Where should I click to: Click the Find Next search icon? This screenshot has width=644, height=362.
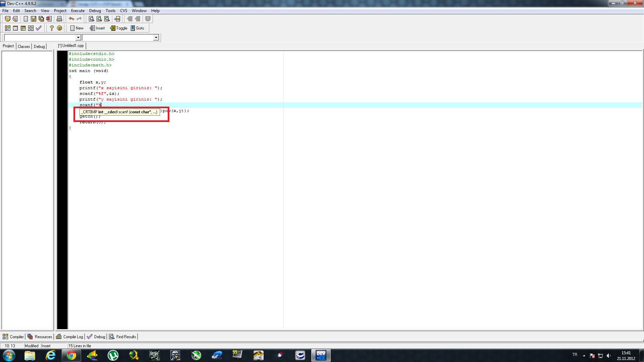(x=107, y=19)
